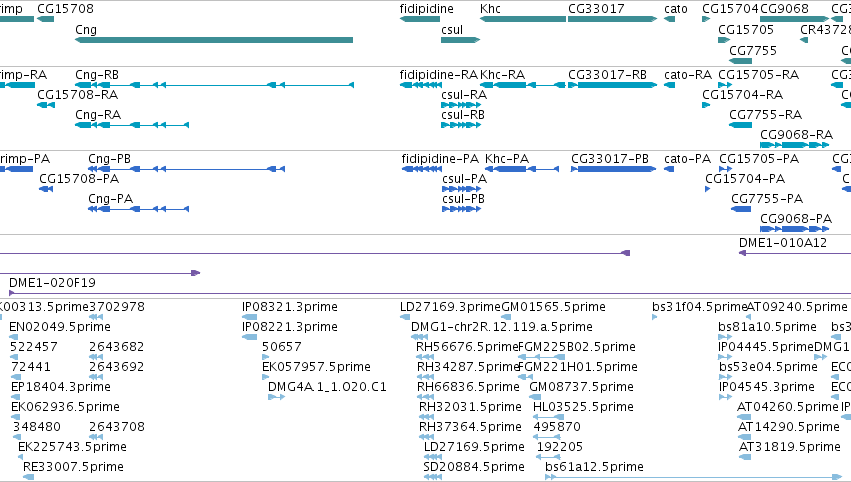Select transcript Cng-RB
Screen dimensions: 851x482
pyautogui.click(x=214, y=85)
